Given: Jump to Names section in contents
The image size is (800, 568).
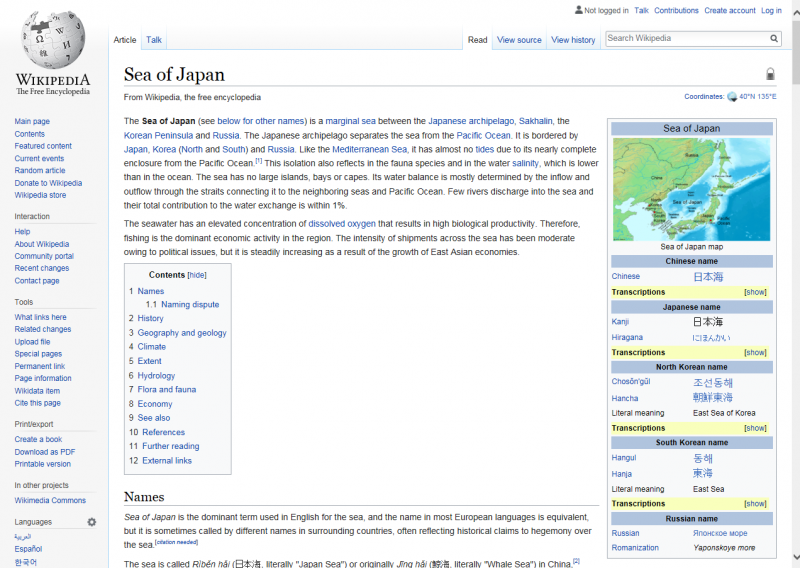Looking at the screenshot, I should pos(151,291).
